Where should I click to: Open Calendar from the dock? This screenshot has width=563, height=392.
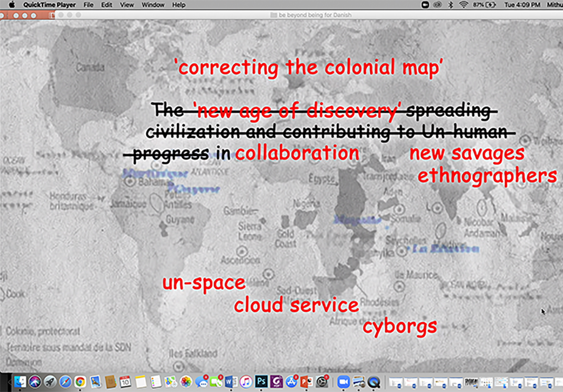point(125,382)
